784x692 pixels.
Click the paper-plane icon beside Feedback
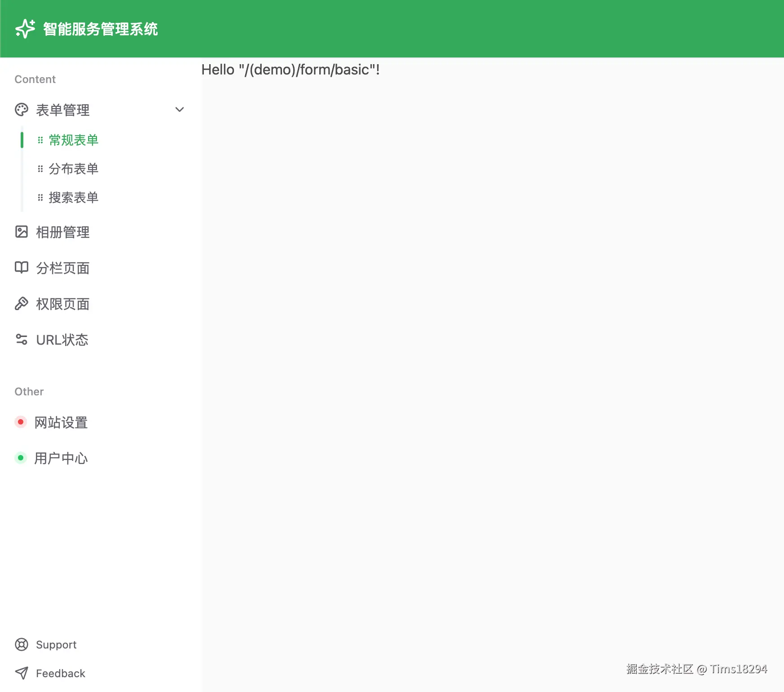coord(22,673)
